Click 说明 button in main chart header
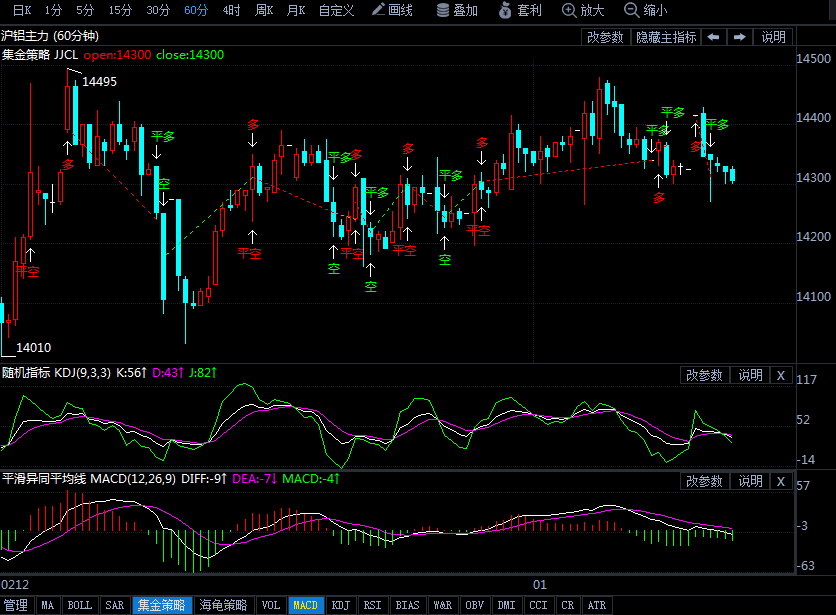This screenshot has width=836, height=615. pyautogui.click(x=774, y=37)
